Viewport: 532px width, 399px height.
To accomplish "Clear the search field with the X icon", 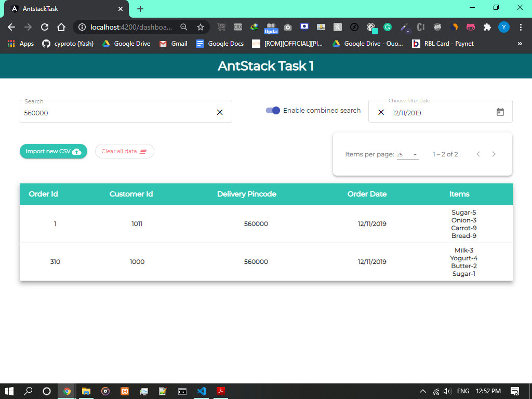I will (x=220, y=112).
